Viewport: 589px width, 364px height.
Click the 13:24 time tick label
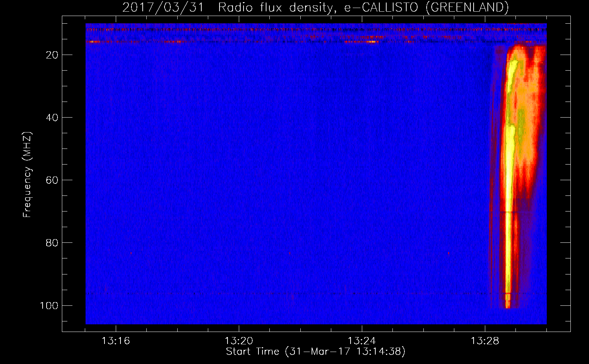tap(362, 341)
